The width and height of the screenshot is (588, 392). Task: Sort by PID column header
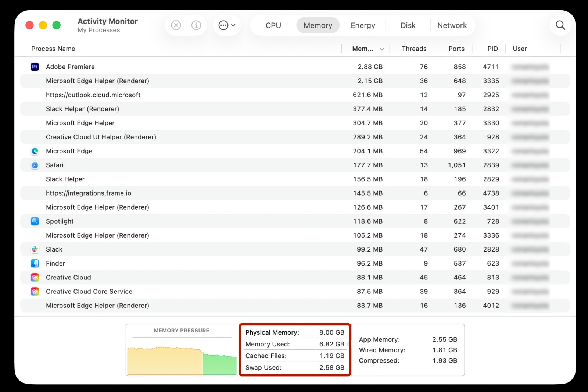492,49
